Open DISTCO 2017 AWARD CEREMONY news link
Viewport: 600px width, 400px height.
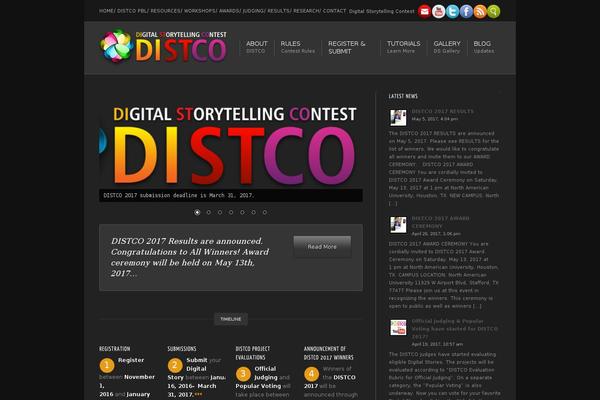[440, 222]
